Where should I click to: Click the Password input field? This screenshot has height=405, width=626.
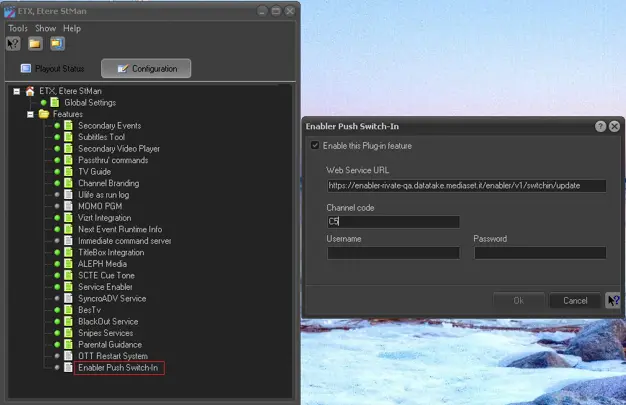[x=540, y=253]
